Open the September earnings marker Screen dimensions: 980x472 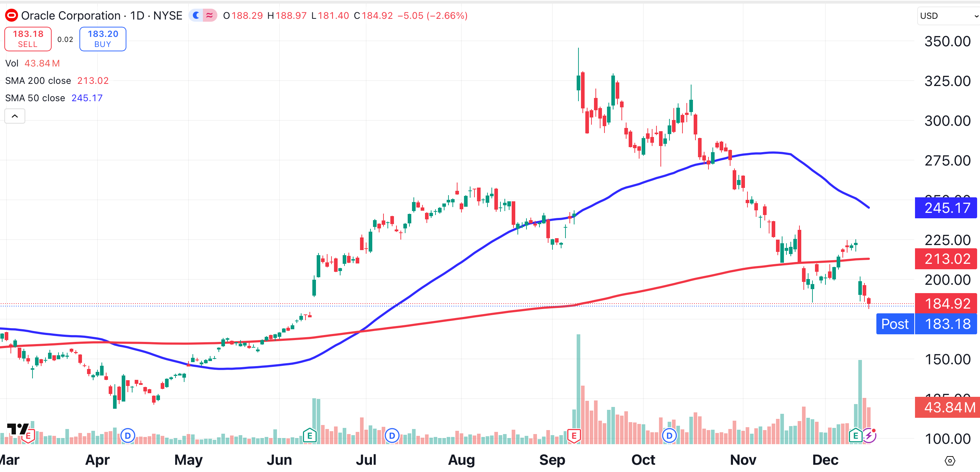[574, 435]
